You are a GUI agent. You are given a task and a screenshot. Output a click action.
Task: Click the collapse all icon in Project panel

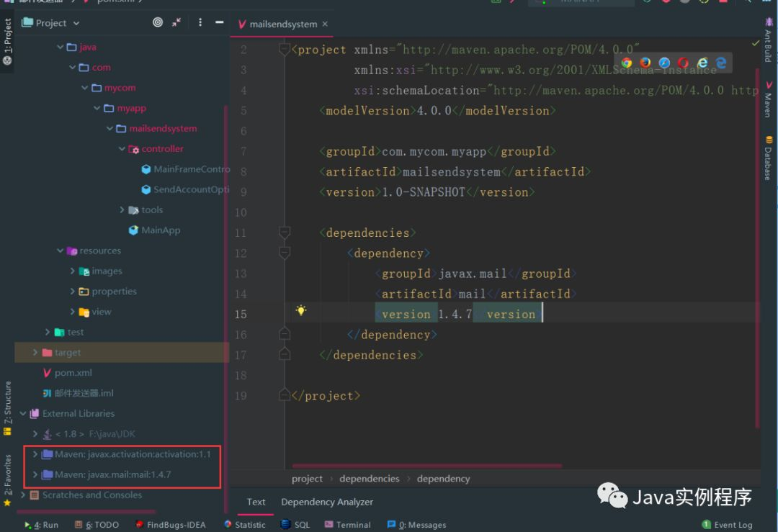(x=176, y=23)
